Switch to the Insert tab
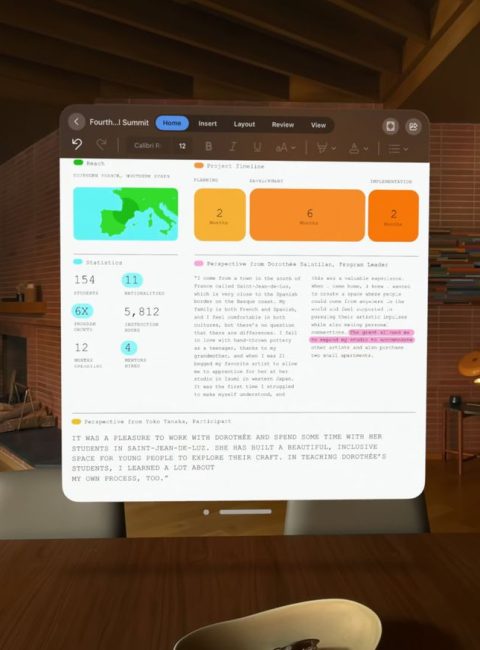The image size is (480, 650). (207, 124)
